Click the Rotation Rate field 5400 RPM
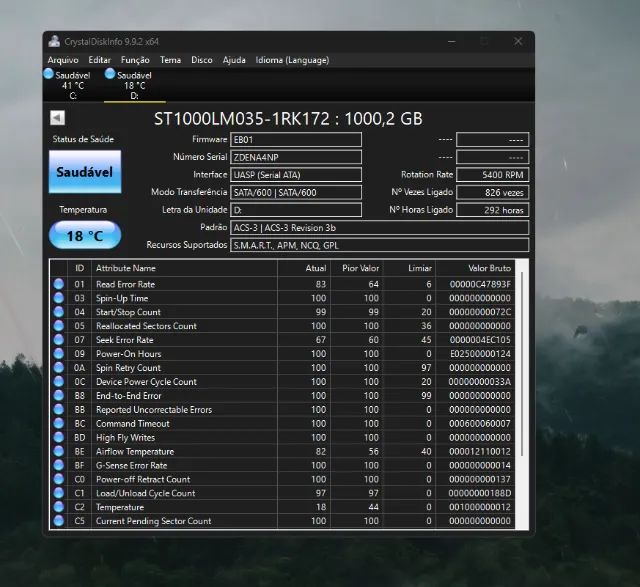This screenshot has height=587, width=640. (x=493, y=175)
